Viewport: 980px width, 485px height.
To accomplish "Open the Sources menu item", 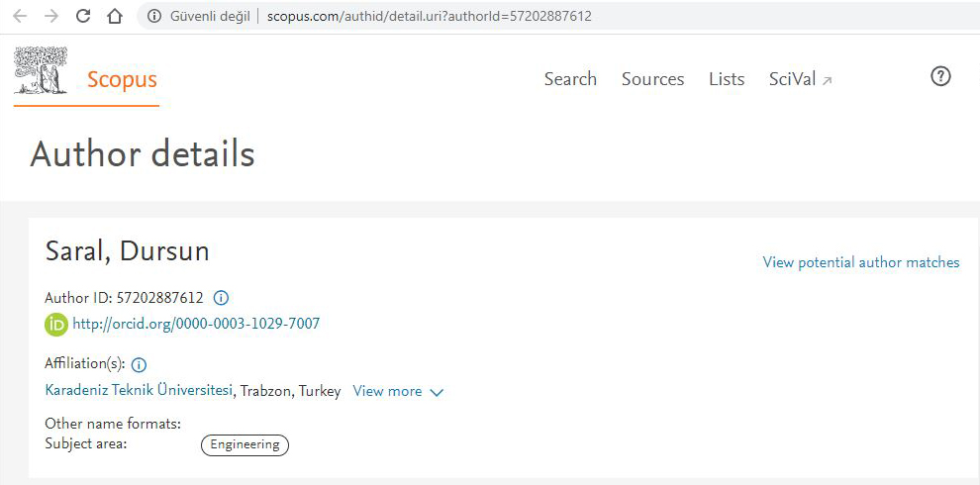I will tap(652, 79).
